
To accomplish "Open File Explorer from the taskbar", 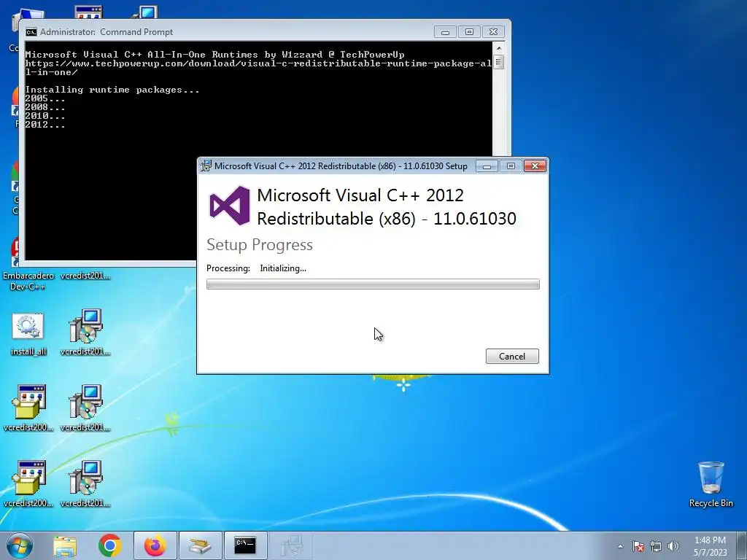I will point(65,545).
